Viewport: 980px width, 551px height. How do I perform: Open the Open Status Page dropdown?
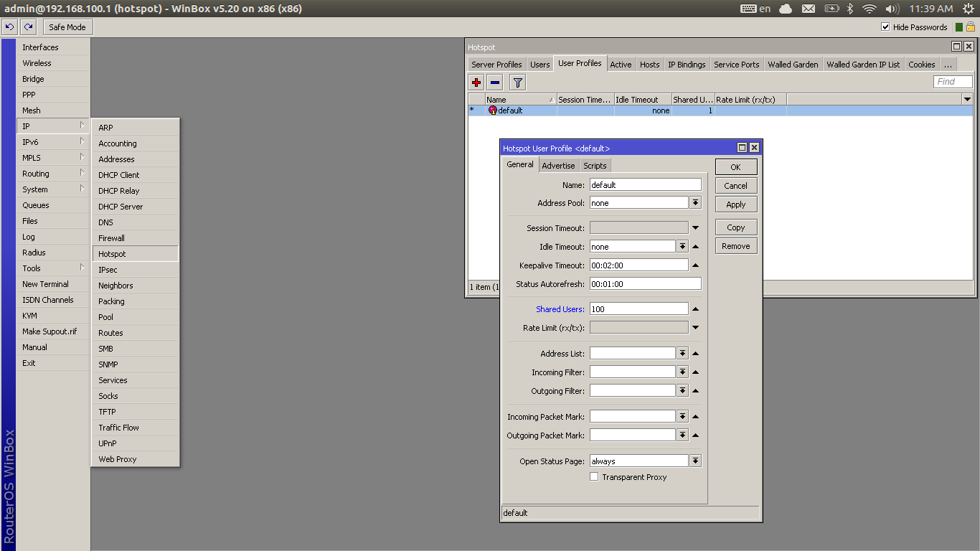click(x=695, y=461)
